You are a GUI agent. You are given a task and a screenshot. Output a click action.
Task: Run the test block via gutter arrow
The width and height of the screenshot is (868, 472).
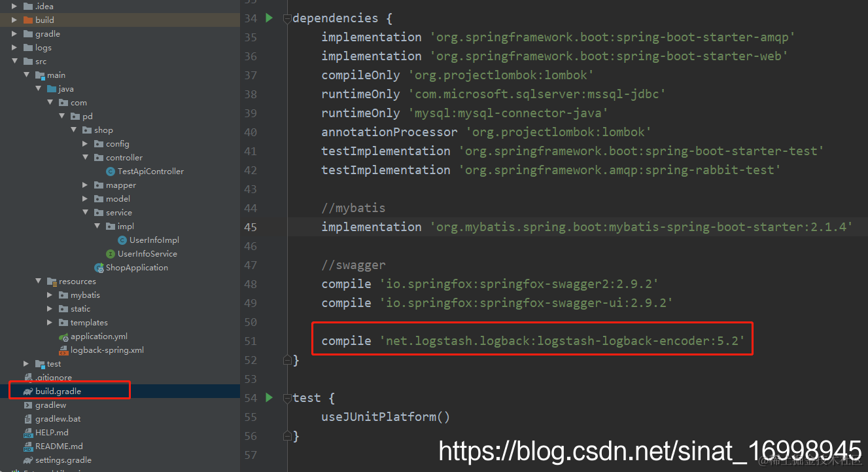click(x=269, y=397)
